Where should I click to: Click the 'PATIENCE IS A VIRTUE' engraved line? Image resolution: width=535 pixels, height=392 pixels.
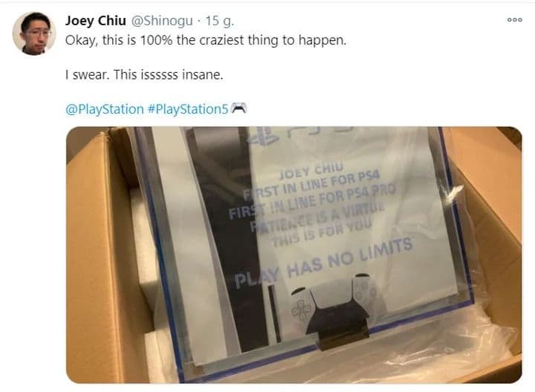click(317, 217)
